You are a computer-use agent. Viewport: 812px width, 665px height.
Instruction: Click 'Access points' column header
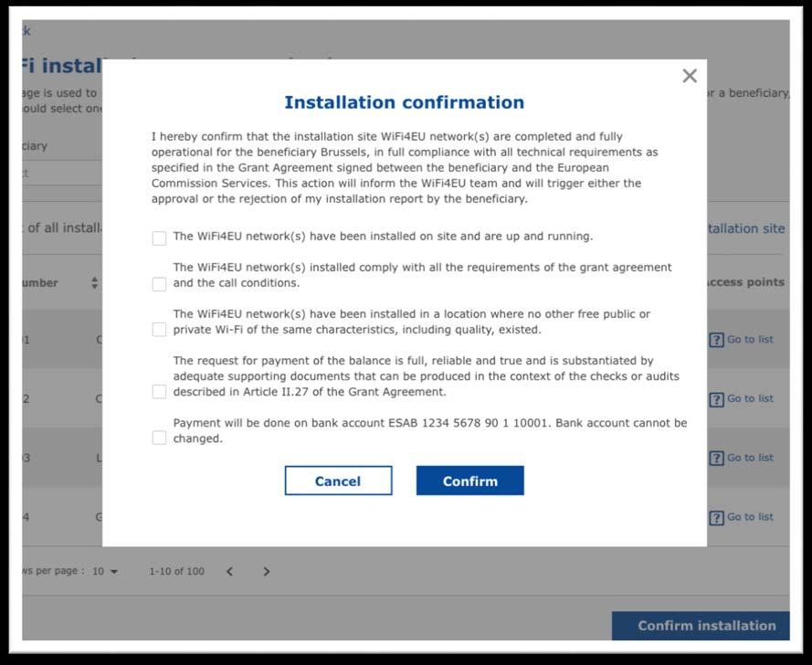(745, 282)
